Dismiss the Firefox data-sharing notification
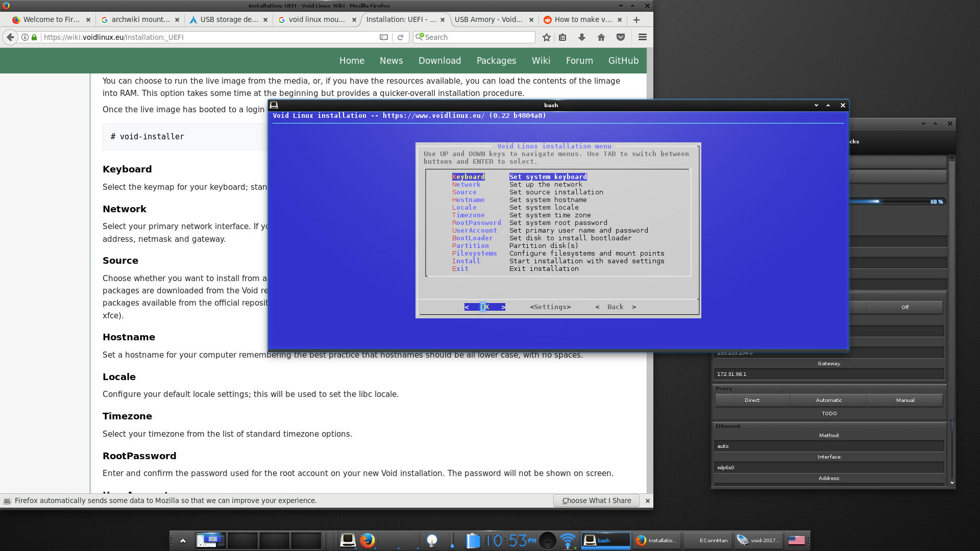This screenshot has width=980, height=551. [648, 501]
